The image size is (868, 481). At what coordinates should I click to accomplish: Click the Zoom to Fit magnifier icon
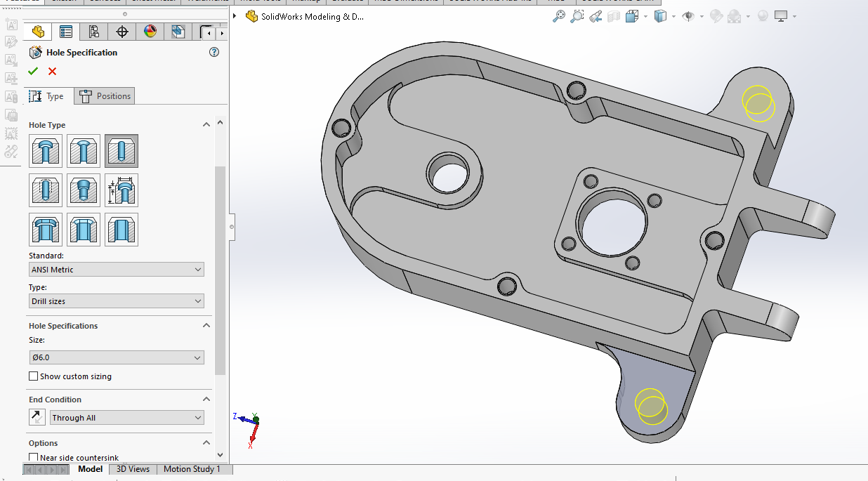[559, 16]
